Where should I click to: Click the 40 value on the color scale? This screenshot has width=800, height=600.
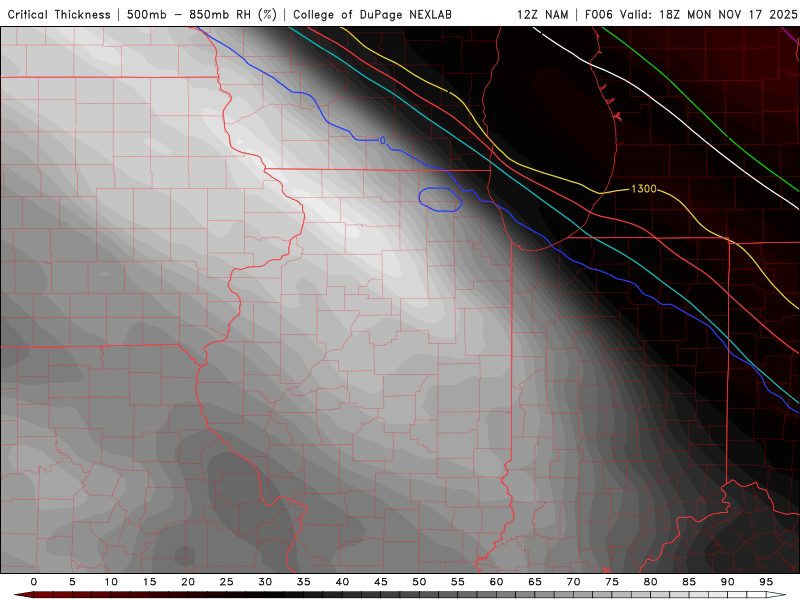[342, 582]
